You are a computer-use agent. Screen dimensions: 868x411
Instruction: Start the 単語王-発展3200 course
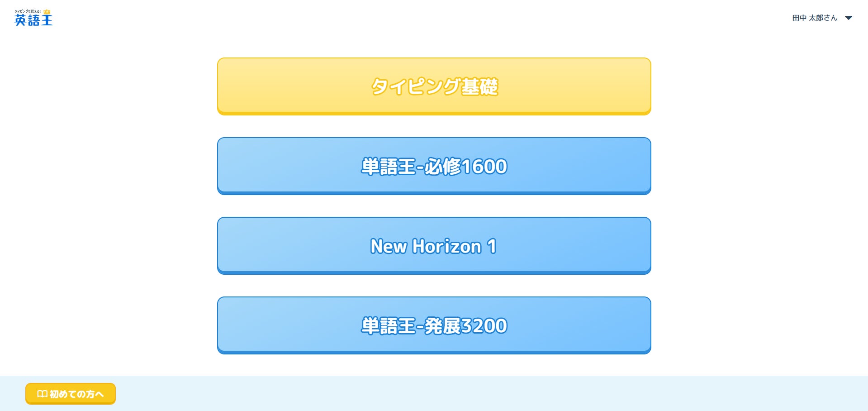click(x=434, y=325)
